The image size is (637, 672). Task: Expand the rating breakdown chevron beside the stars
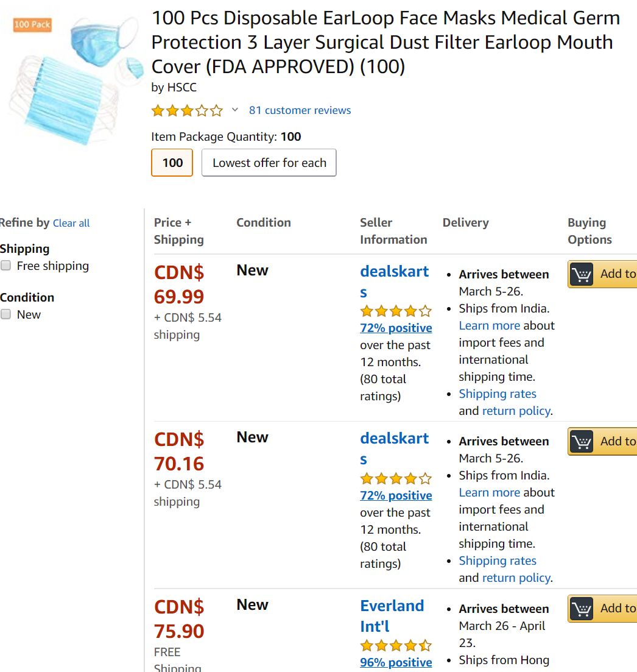(x=234, y=110)
